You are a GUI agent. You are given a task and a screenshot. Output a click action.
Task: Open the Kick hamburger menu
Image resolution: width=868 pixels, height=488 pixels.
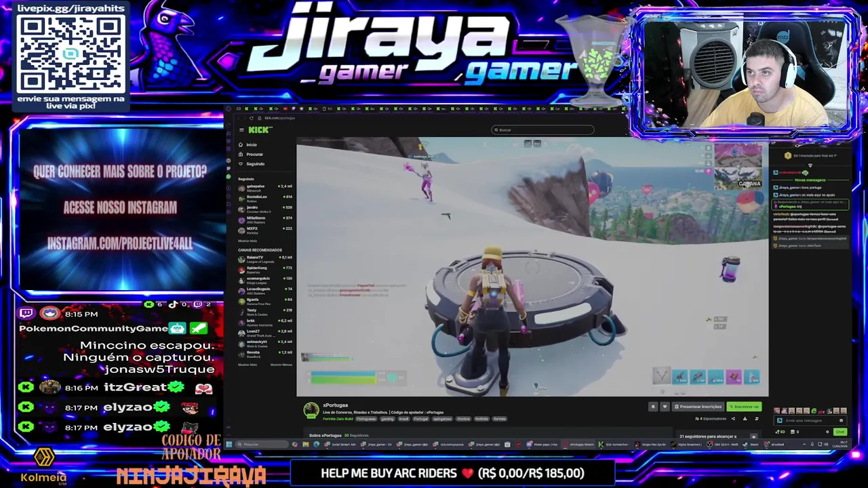[x=241, y=129]
